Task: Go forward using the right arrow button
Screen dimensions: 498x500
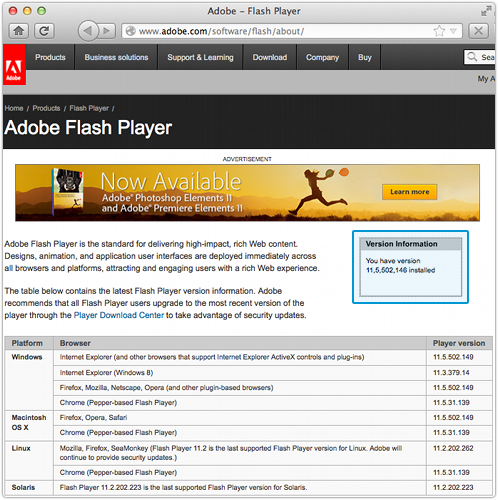Action: (107, 31)
